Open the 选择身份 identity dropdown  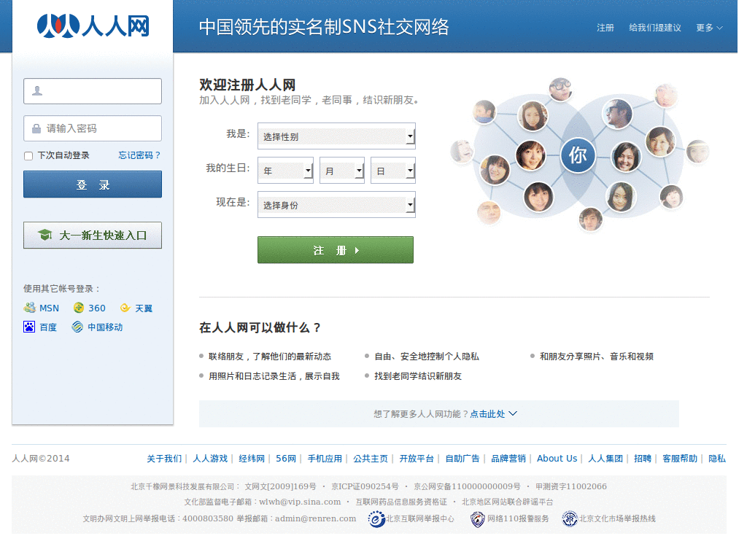click(336, 204)
